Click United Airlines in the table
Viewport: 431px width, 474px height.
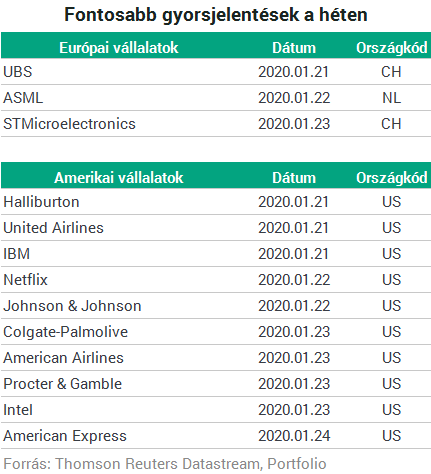[53, 228]
